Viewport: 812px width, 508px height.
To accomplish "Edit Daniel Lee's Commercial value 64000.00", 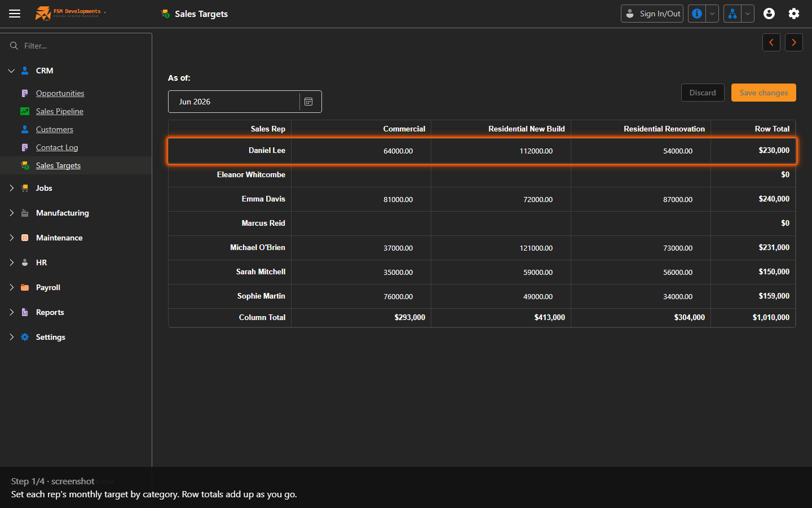I will point(361,151).
